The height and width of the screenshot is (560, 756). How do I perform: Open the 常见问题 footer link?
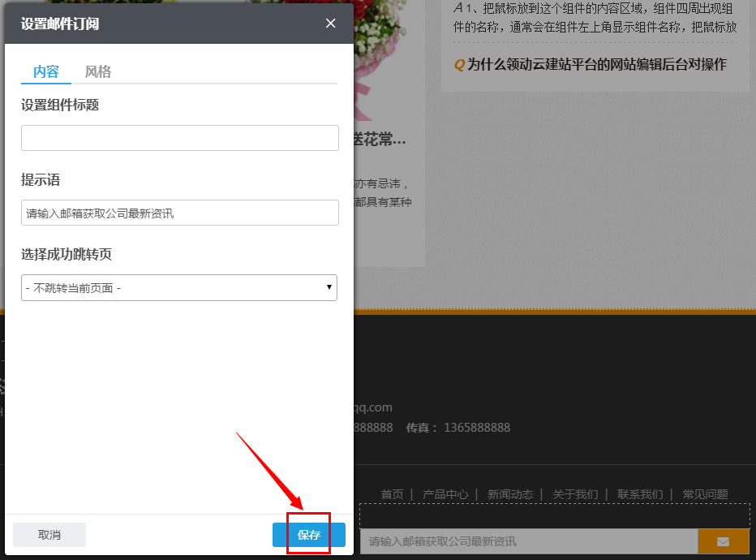pyautogui.click(x=704, y=493)
